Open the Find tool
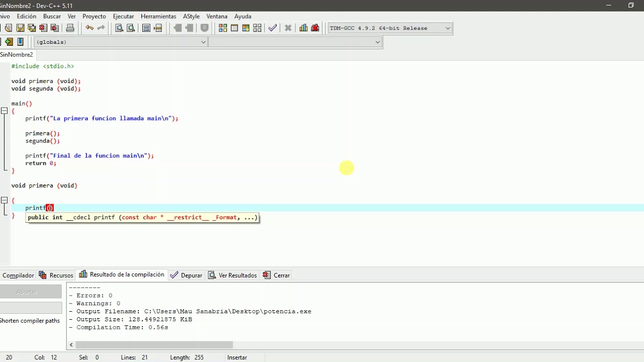The width and height of the screenshot is (644, 362). pos(119,28)
